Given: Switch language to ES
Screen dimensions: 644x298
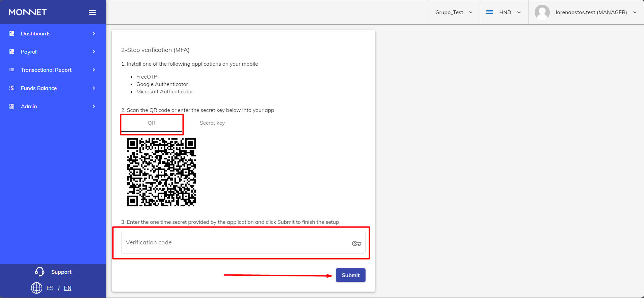Looking at the screenshot, I should 50,288.
